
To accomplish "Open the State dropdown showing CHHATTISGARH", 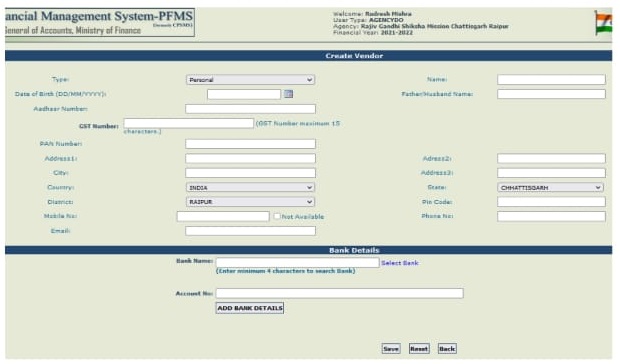I will tap(550, 187).
